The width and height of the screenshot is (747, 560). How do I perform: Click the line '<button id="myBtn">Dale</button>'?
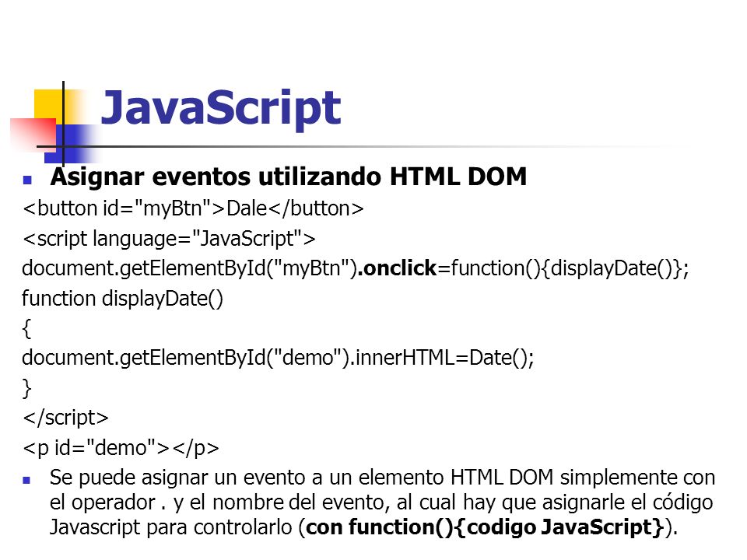point(193,208)
